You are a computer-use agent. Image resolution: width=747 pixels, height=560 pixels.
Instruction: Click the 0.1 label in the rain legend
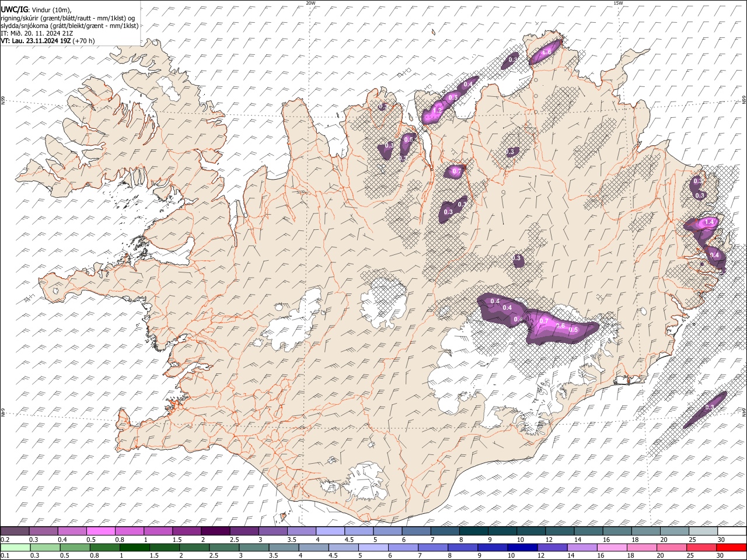5,556
